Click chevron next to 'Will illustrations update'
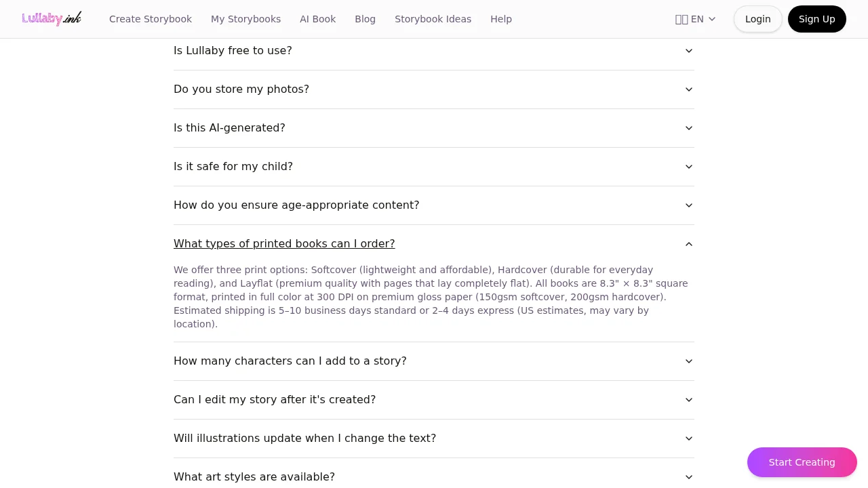 688,439
